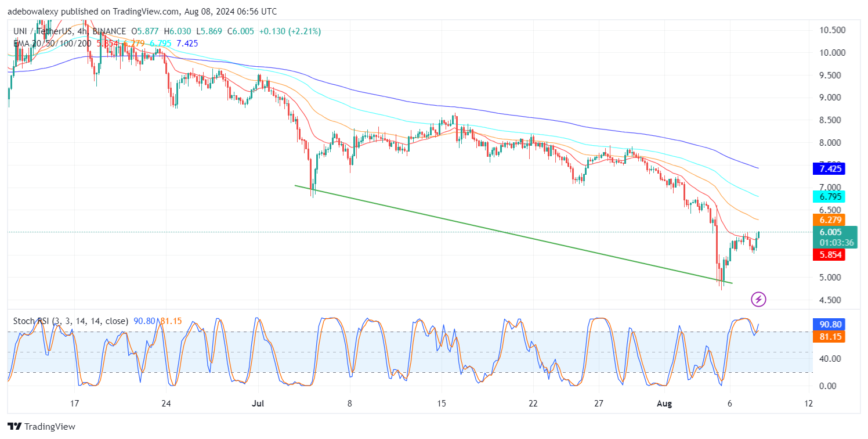This screenshot has width=868, height=439.
Task: Click the 9.000 price axis label
Action: click(831, 98)
